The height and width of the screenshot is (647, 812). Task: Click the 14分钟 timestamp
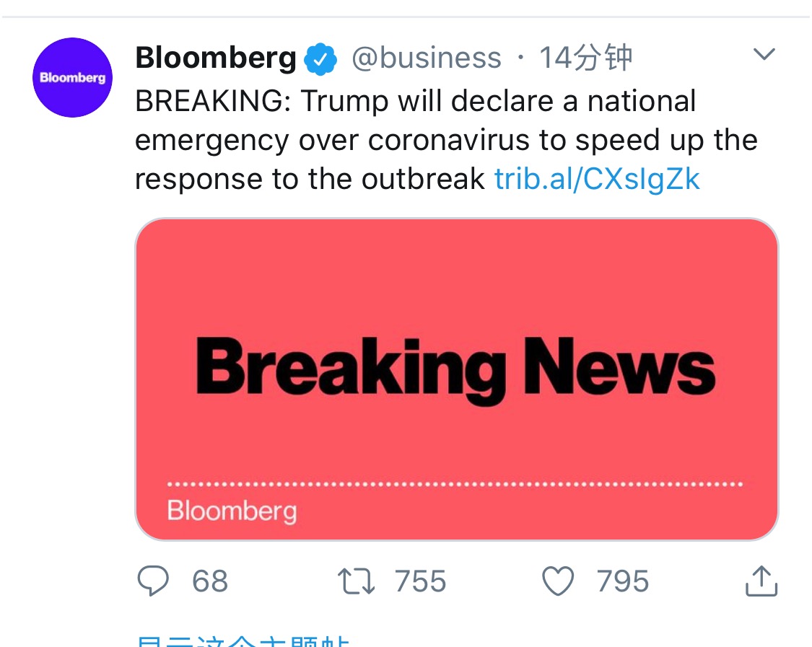point(585,58)
